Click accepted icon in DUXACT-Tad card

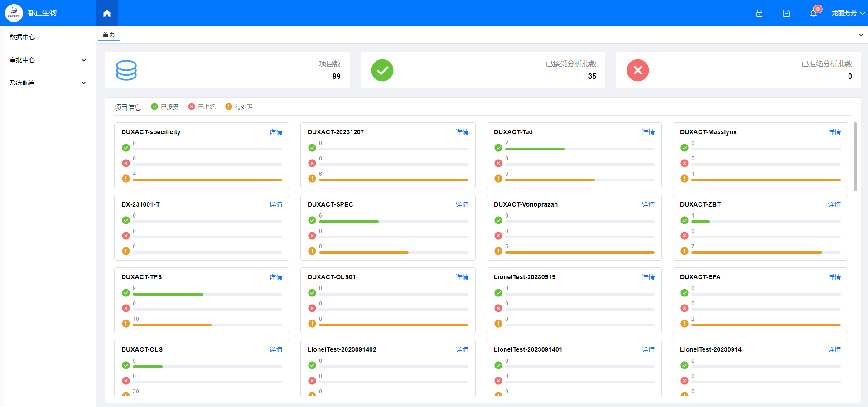[498, 148]
